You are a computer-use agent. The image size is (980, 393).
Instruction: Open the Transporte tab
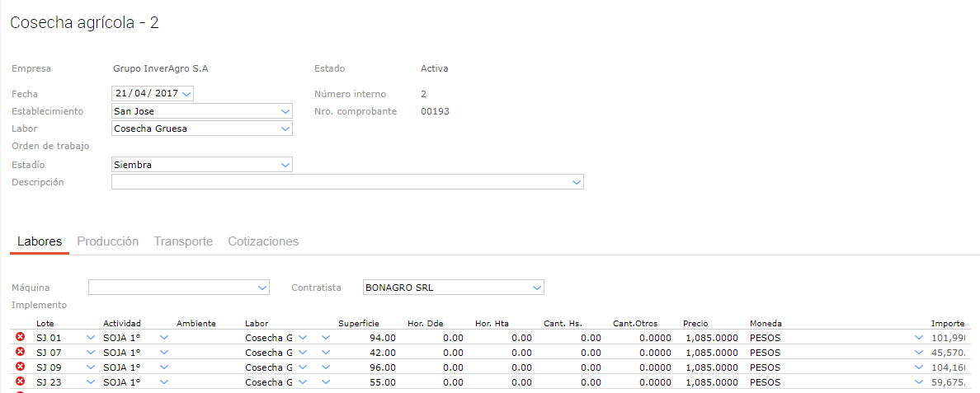pos(183,241)
